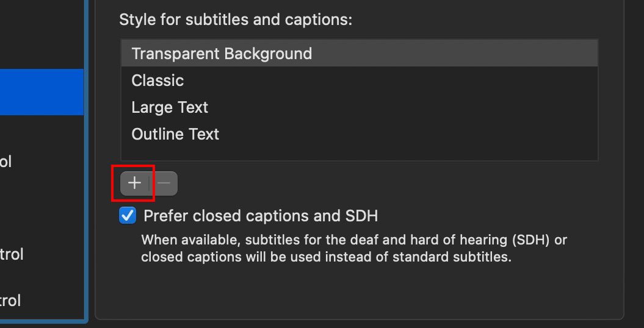The width and height of the screenshot is (644, 328).
Task: Select the Transparent Background caption style
Action: click(x=222, y=54)
